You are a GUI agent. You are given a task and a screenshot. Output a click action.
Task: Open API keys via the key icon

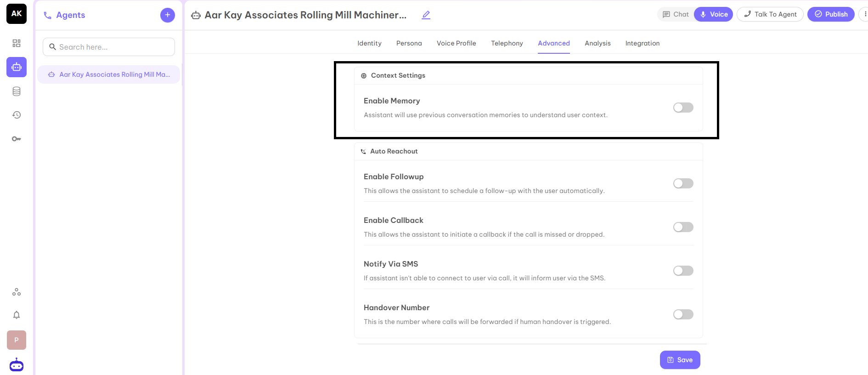point(17,138)
